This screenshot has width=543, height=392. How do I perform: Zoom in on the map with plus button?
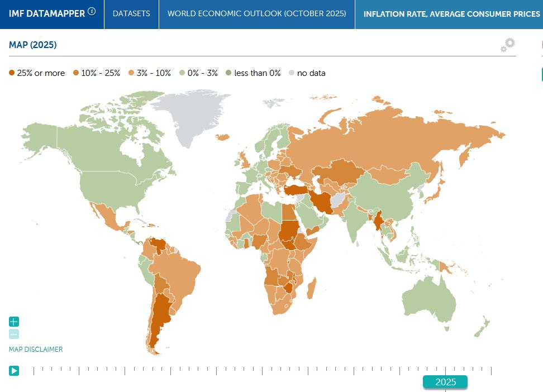click(14, 322)
